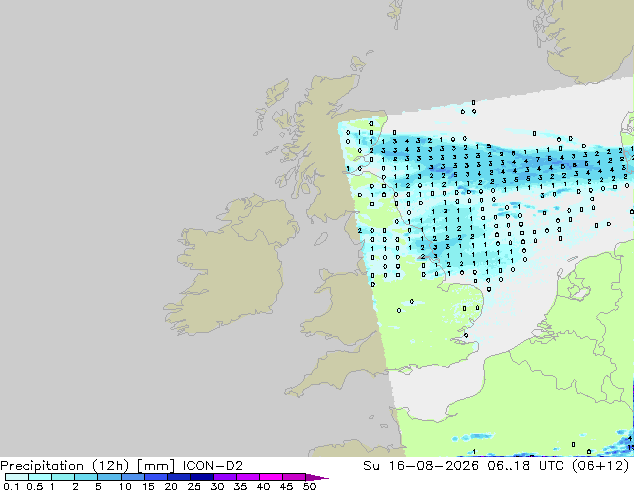Click the '0.5' legend scale value

tap(34, 486)
